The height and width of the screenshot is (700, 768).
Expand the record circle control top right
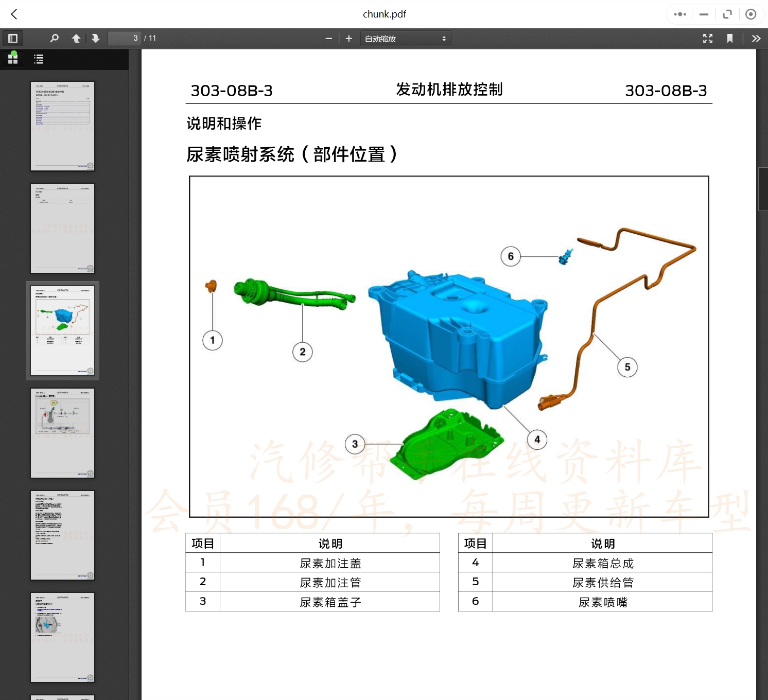point(751,14)
